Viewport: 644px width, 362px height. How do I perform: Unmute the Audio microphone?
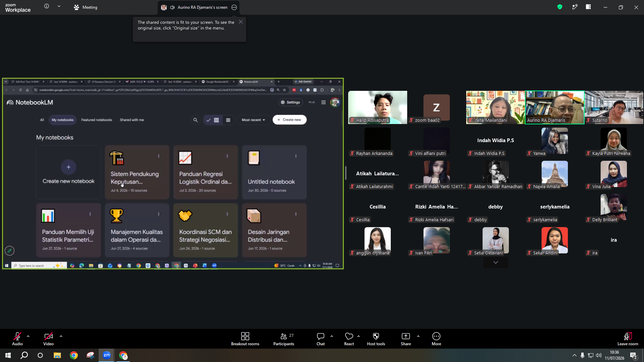click(x=17, y=339)
